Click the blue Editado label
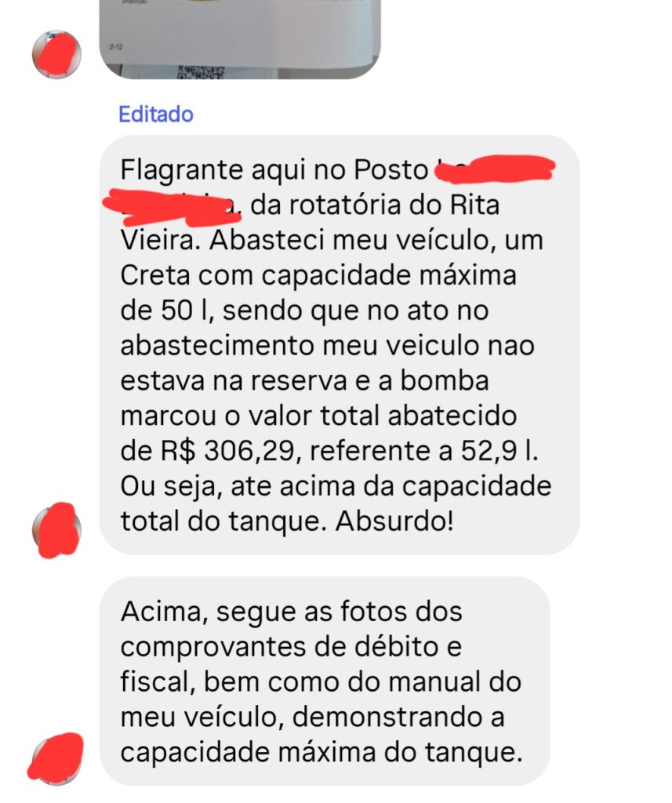This screenshot has height=803, width=672. (x=156, y=114)
